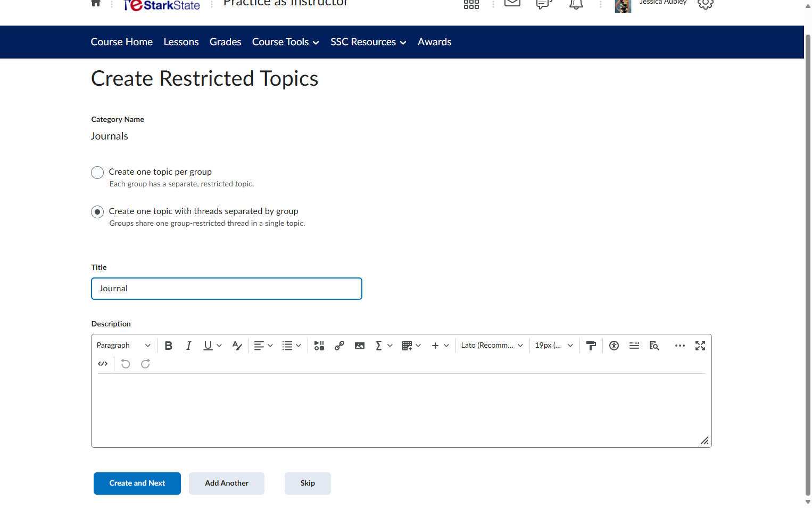Click the Skip button
The image size is (812, 508).
(x=308, y=484)
